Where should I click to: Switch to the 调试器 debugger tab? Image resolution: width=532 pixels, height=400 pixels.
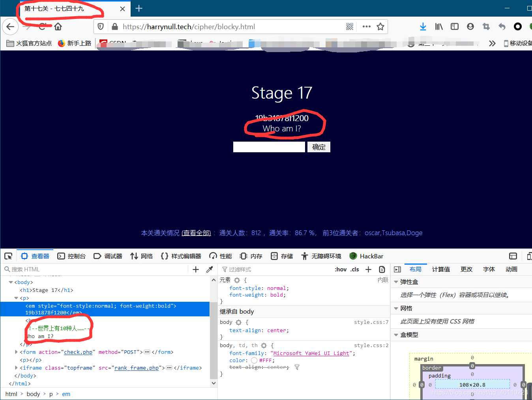point(108,256)
